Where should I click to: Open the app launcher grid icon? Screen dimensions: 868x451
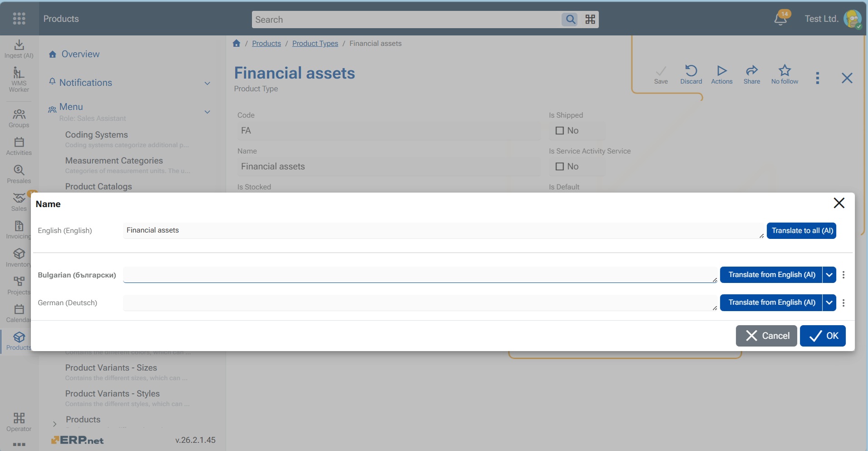click(x=19, y=19)
